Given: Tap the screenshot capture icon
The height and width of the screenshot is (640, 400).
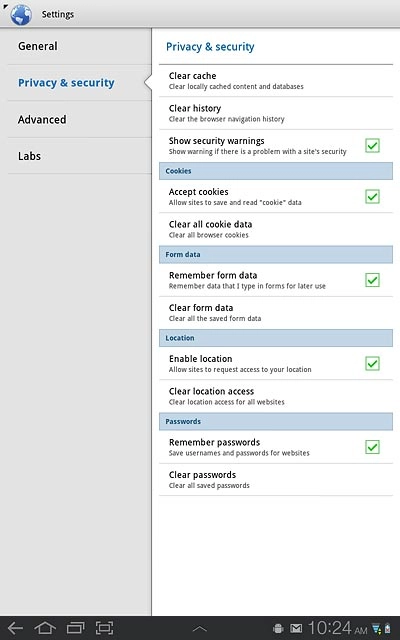Looking at the screenshot, I should click(x=104, y=628).
